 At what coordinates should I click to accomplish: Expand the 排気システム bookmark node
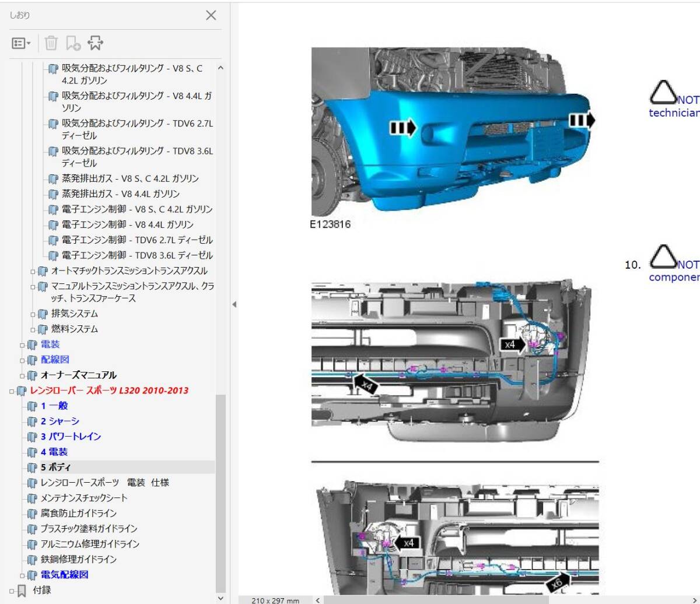tap(33, 314)
